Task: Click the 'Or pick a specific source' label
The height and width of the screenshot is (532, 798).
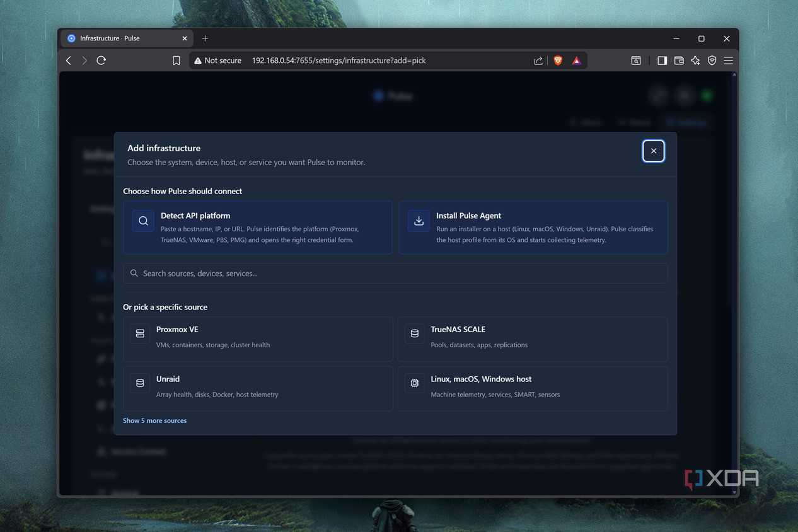Action: 165,307
